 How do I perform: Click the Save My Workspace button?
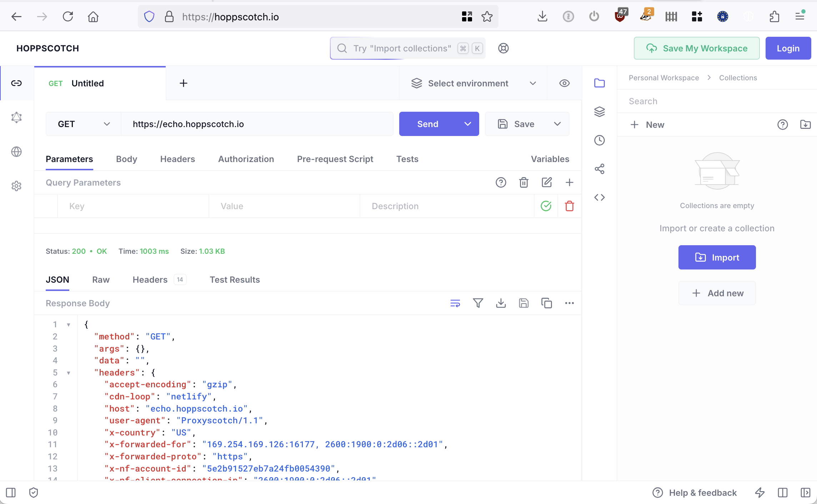click(696, 48)
